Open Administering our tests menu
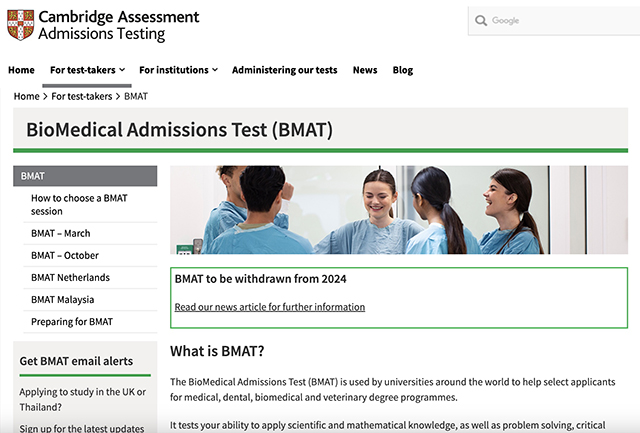Viewport: 640px width, 433px height. (284, 70)
